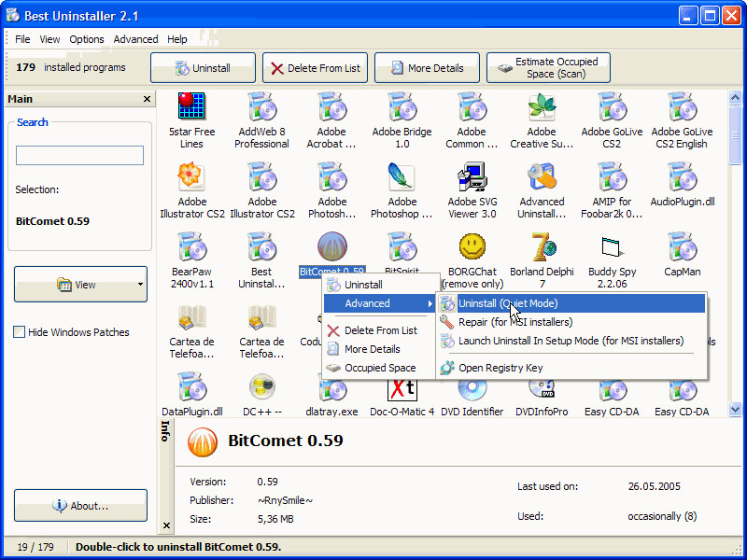Select the BORGChat smiley icon
The width and height of the screenshot is (747, 560).
472,246
